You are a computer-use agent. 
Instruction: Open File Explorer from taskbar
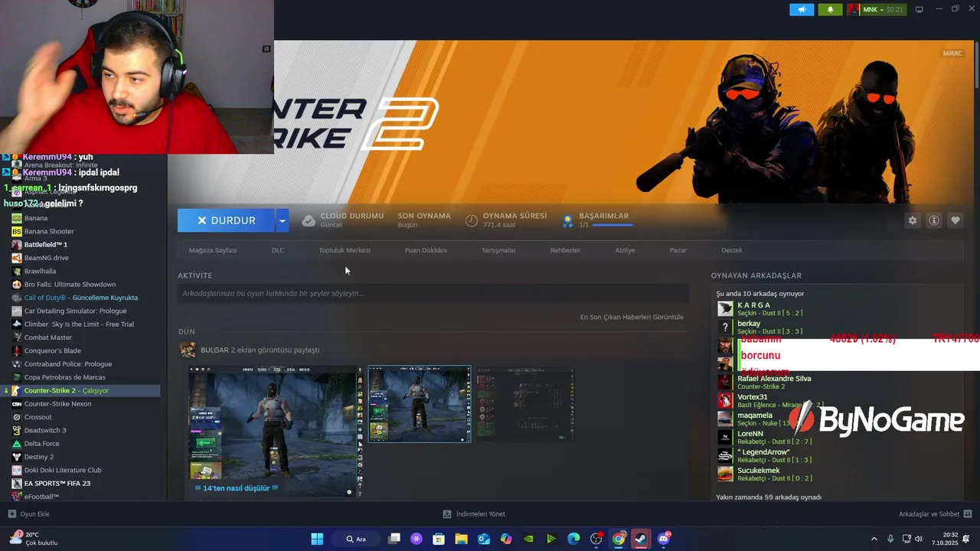(462, 539)
